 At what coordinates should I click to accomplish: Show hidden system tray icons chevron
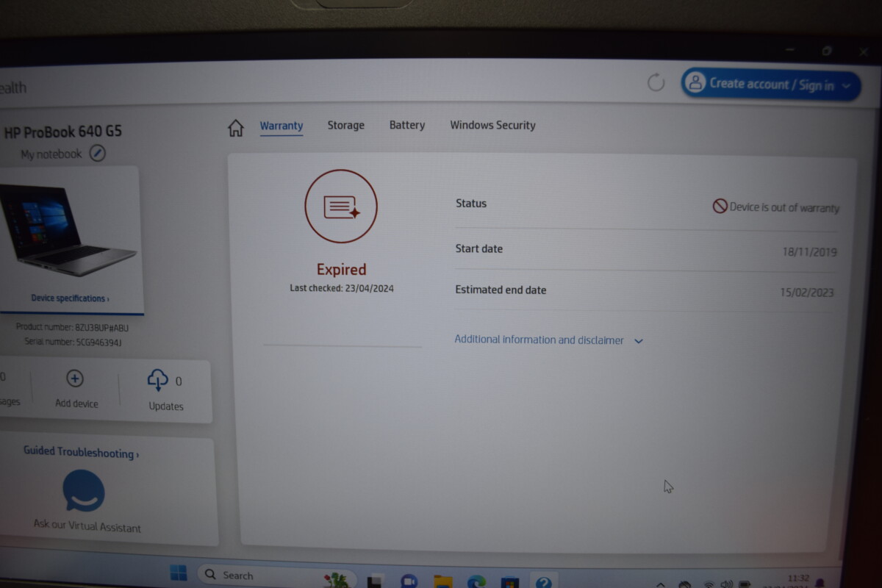pos(660,585)
